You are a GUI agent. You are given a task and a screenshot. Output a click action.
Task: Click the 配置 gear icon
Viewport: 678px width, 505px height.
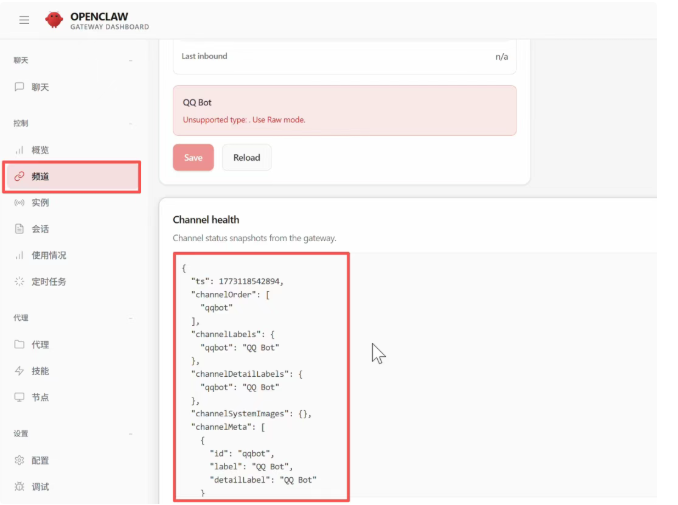click(x=19, y=461)
